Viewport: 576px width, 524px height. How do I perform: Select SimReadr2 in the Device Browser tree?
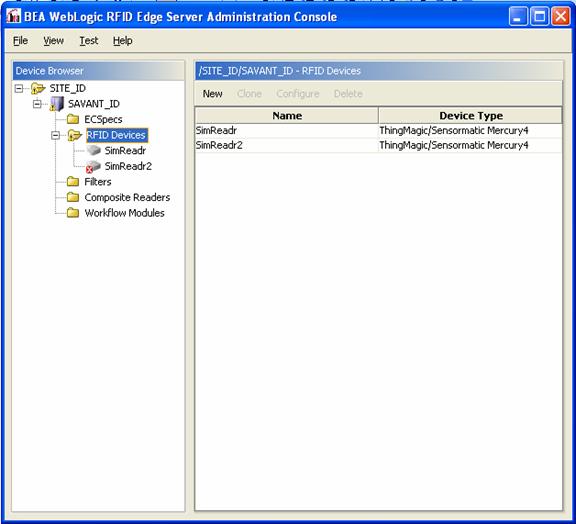coord(128,166)
